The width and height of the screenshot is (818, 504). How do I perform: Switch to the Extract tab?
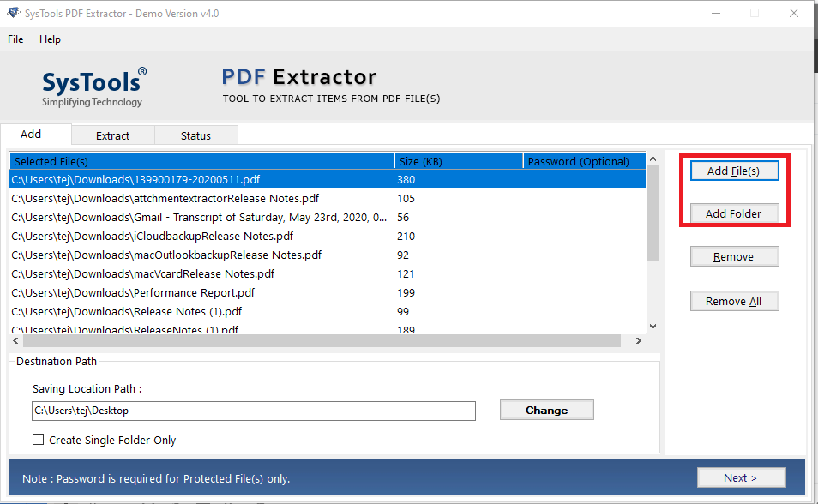[x=112, y=135]
